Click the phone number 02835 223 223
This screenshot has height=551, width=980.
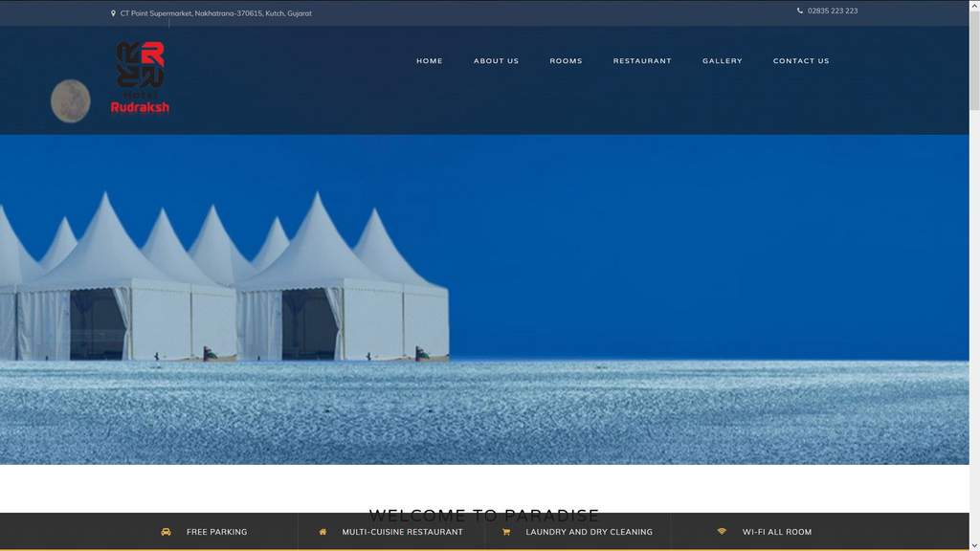(833, 11)
